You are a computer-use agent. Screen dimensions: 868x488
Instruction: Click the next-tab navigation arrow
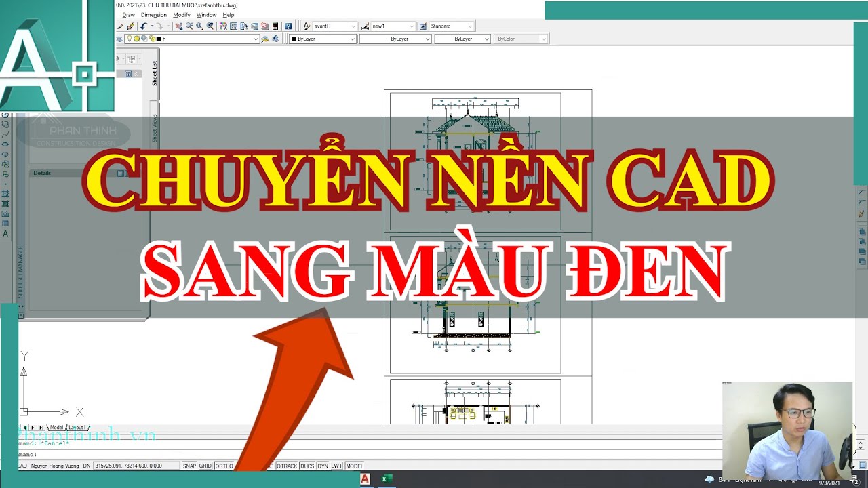33,428
